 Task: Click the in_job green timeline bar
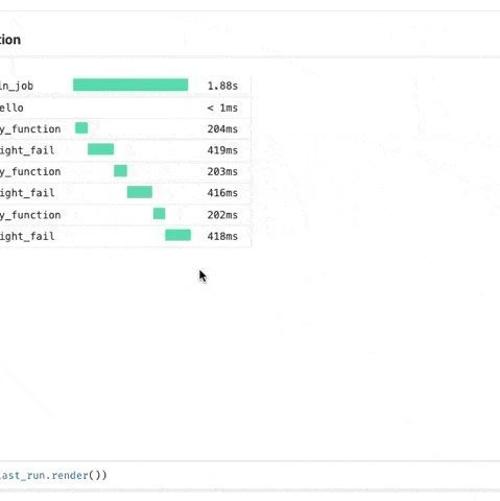coord(130,85)
